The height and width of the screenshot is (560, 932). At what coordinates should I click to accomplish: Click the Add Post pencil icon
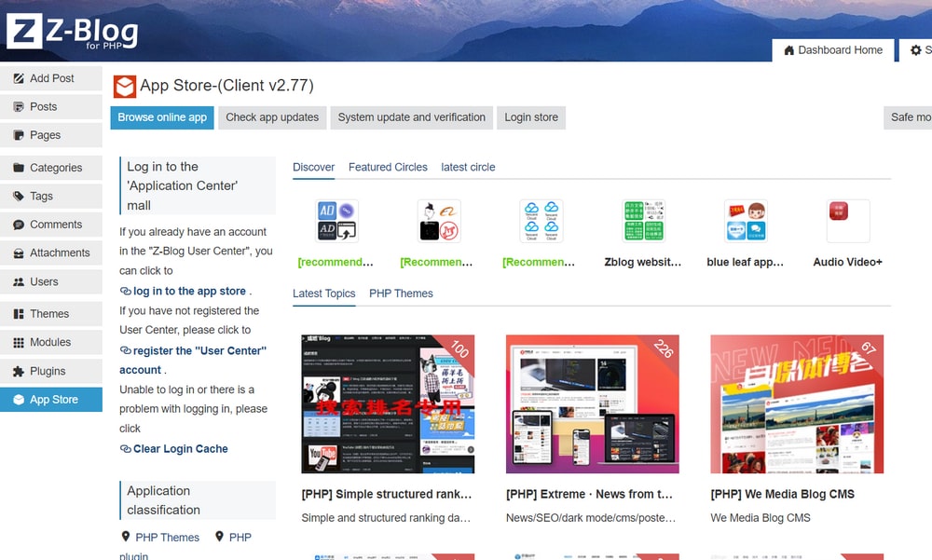pos(19,78)
